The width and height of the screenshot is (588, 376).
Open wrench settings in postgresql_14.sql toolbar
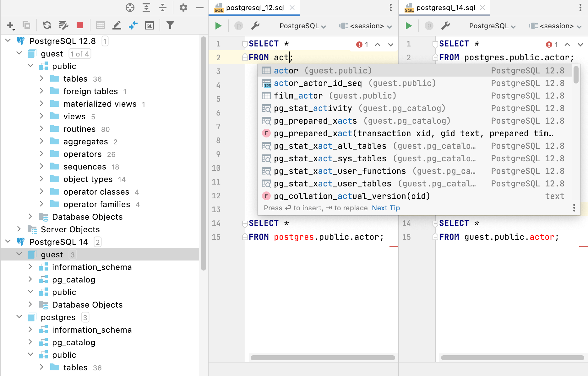(445, 26)
